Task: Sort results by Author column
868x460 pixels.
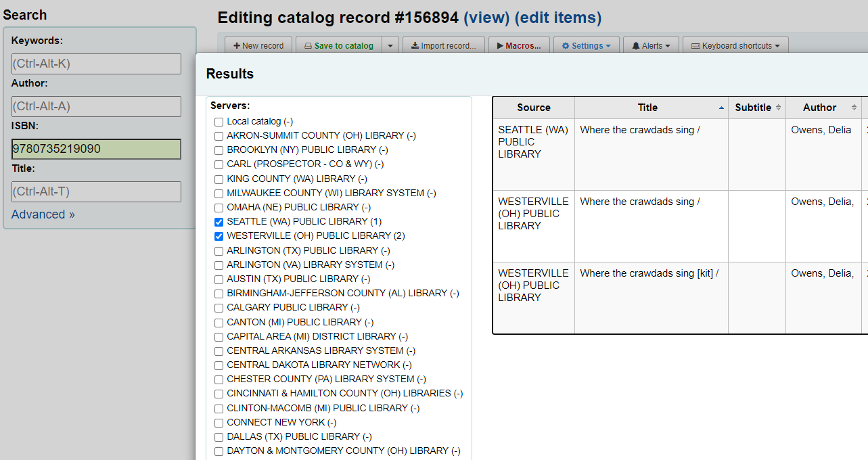Action: [x=819, y=108]
